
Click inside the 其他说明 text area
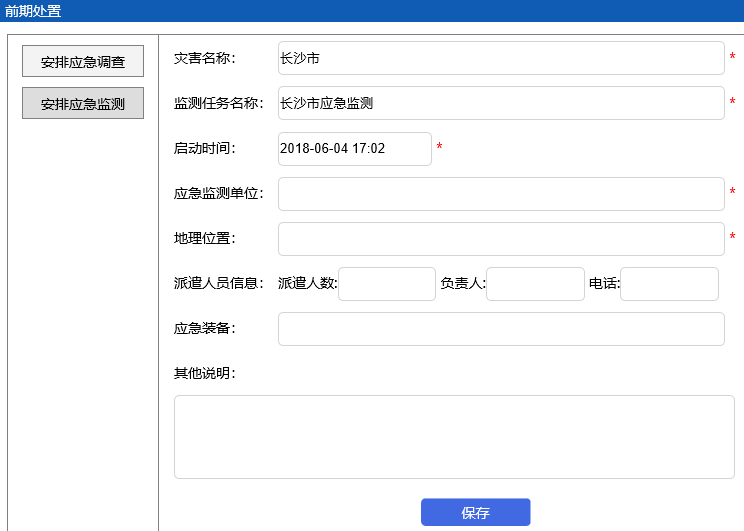pyautogui.click(x=454, y=437)
